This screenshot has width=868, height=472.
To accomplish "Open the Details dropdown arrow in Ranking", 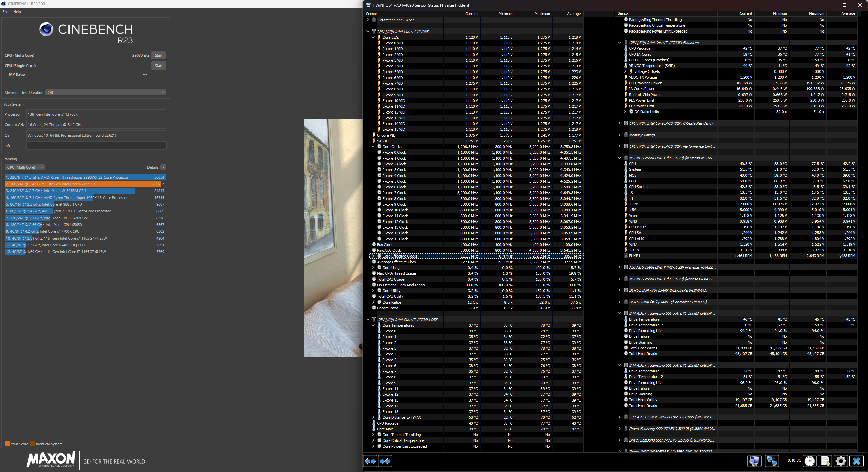I will tap(163, 167).
